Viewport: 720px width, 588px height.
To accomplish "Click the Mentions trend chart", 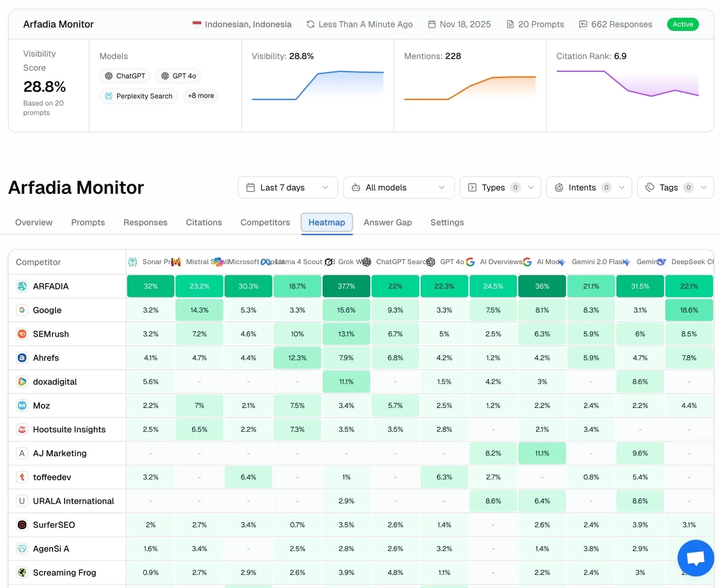I will coord(470,87).
